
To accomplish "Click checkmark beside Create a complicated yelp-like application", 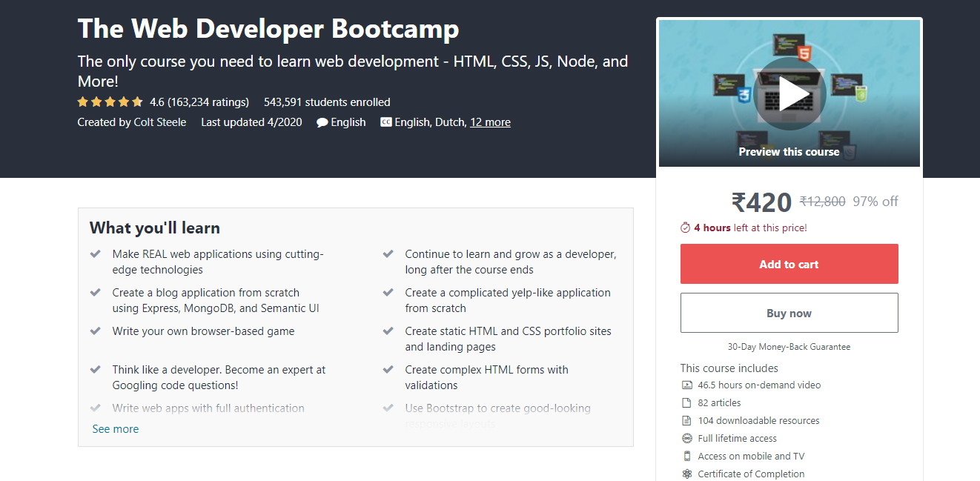I will click(x=388, y=292).
